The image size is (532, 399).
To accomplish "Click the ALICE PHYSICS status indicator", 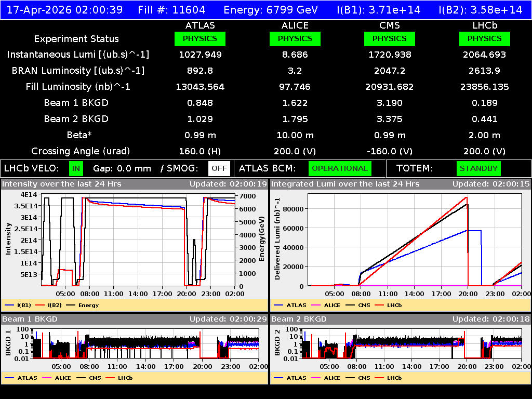I will pyautogui.click(x=295, y=38).
